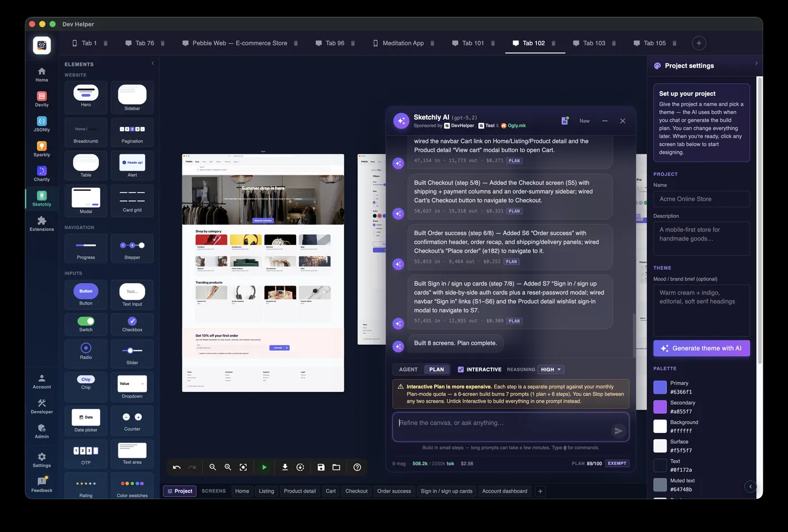Start a New chat in Sketchly AI
This screenshot has width=788, height=532.
585,121
